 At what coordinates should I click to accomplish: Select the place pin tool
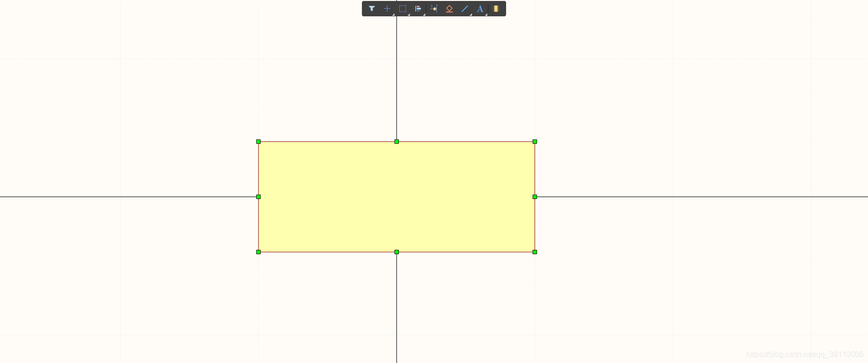(434, 9)
